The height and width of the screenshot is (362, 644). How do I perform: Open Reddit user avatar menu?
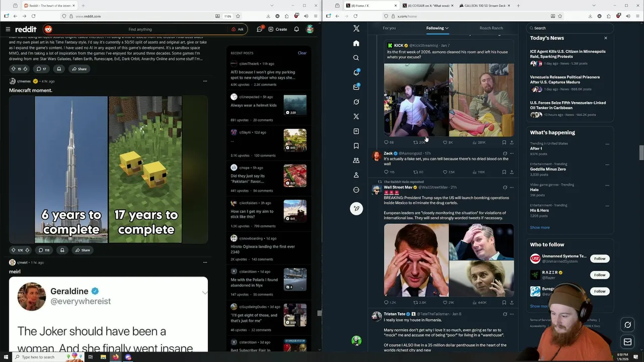pos(310,29)
